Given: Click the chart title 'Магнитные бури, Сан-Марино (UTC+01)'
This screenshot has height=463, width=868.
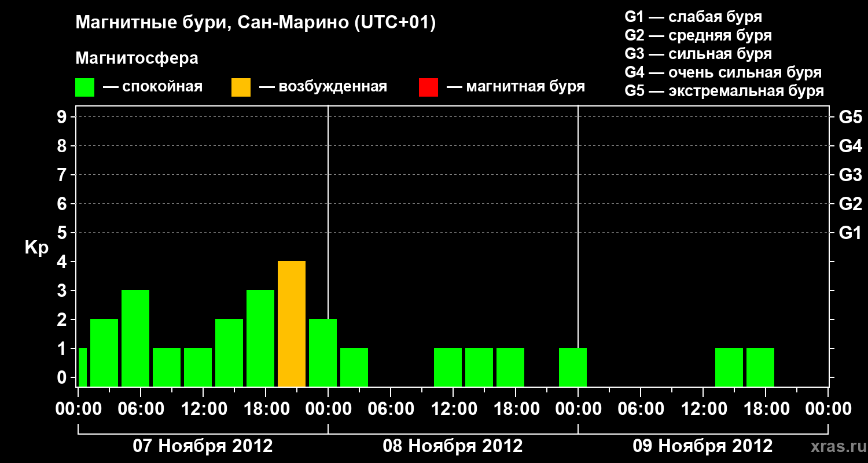Looking at the screenshot, I should point(255,24).
